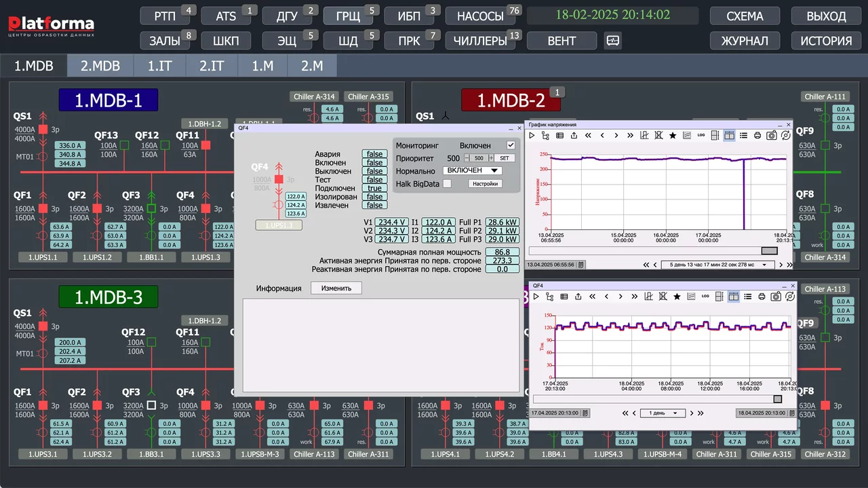Click the export icon in QF4 current graph
This screenshot has height=488, width=868.
tap(577, 297)
